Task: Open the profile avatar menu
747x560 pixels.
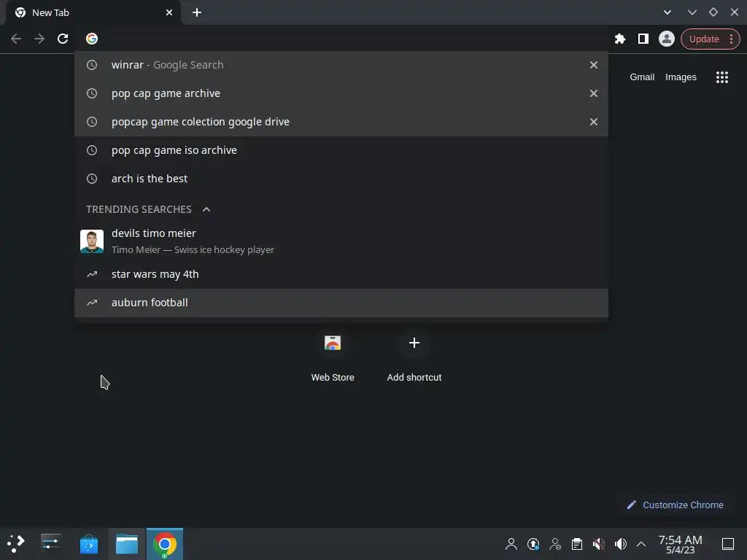Action: coord(667,39)
